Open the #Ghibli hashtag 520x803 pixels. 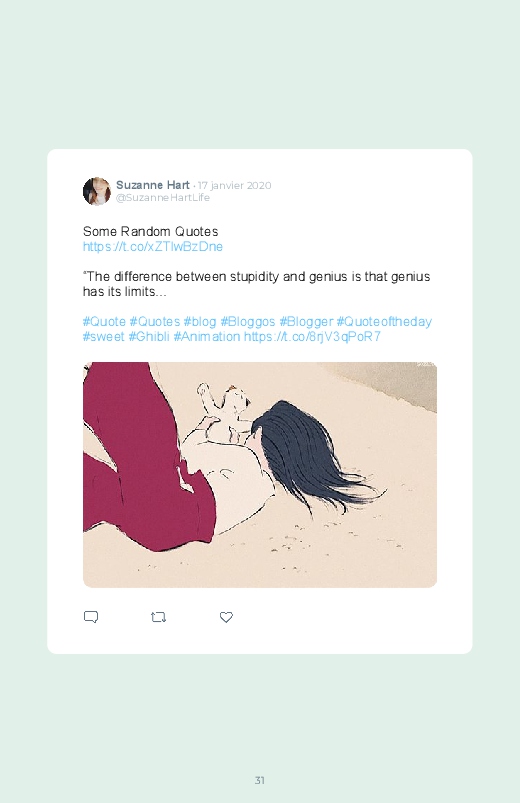point(149,336)
